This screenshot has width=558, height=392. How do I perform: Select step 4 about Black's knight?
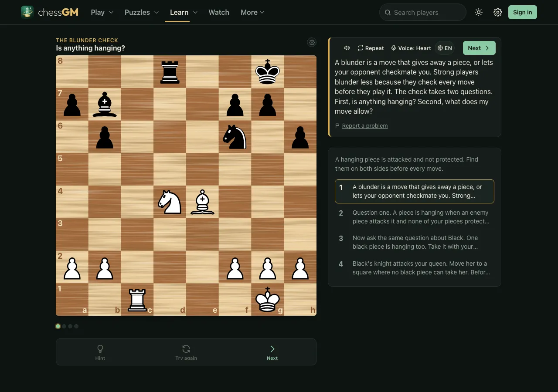415,268
